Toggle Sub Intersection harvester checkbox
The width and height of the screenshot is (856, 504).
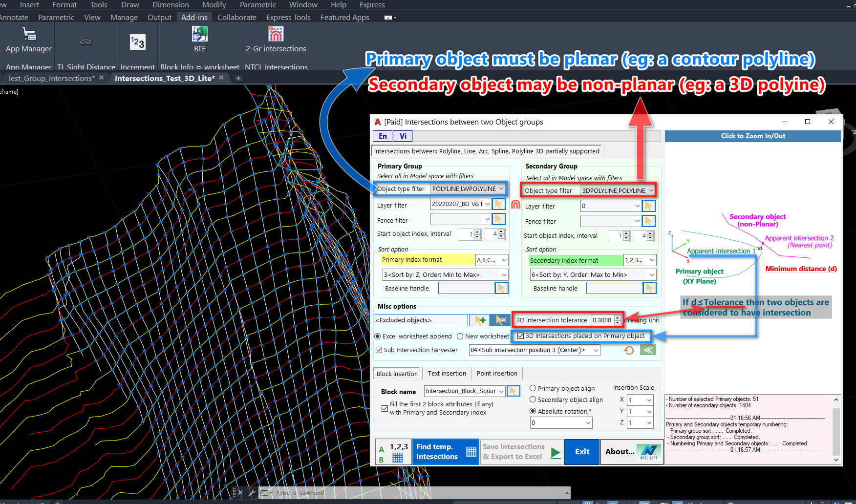pos(379,350)
